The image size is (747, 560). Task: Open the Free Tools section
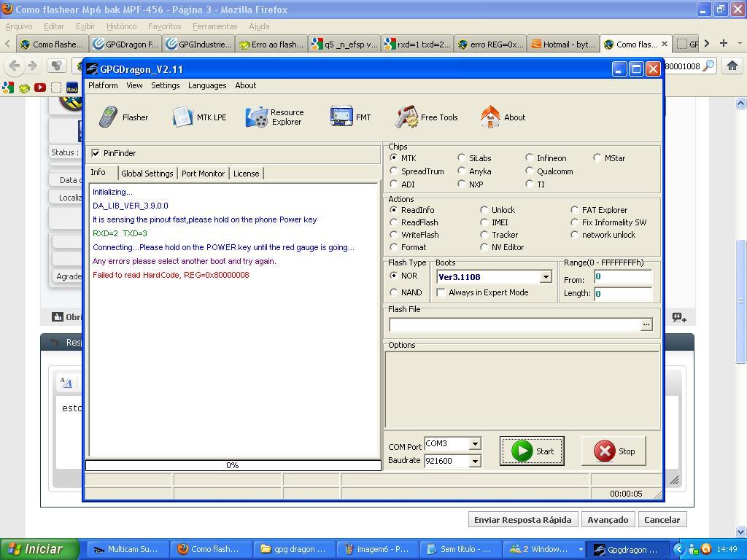click(x=426, y=117)
